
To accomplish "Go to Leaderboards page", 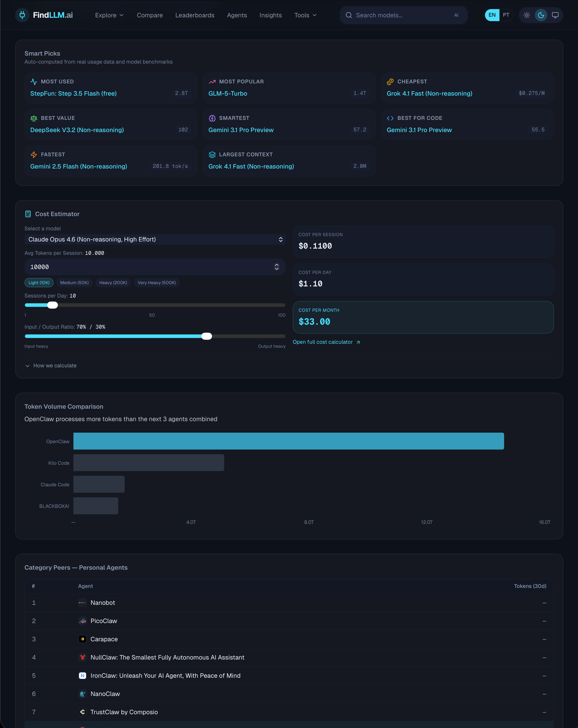I will 195,15.
